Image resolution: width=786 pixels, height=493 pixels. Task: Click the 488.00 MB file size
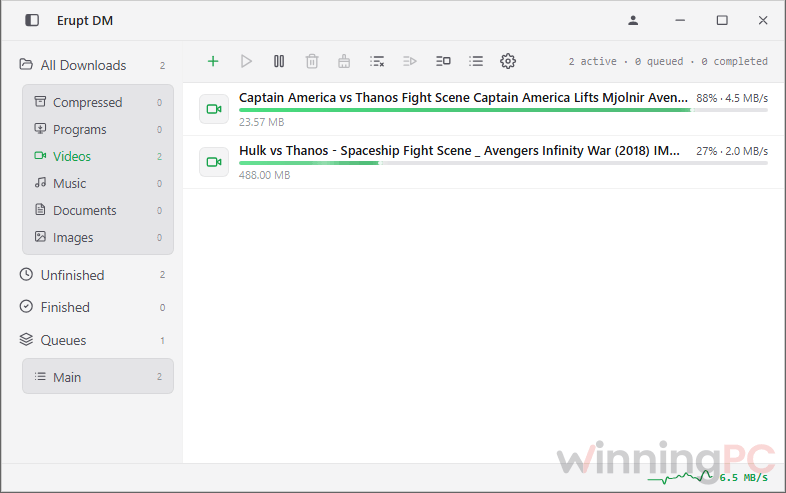click(265, 176)
